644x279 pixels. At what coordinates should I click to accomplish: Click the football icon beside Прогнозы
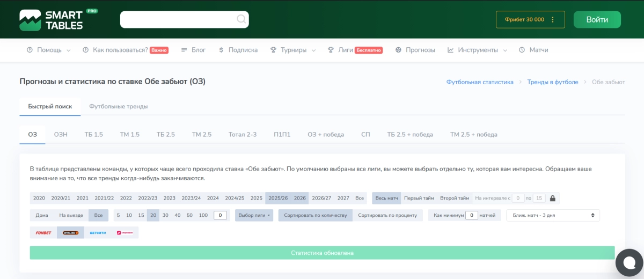click(x=398, y=50)
